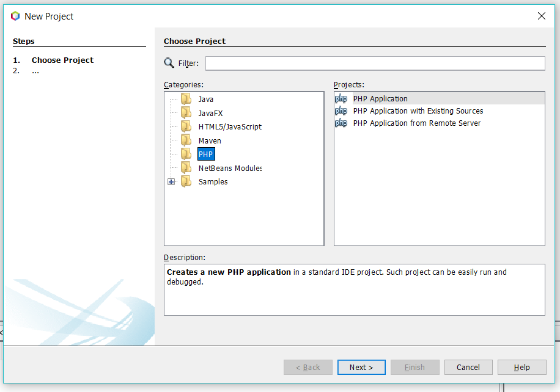
Task: Focus the Filter text field
Action: tap(375, 63)
